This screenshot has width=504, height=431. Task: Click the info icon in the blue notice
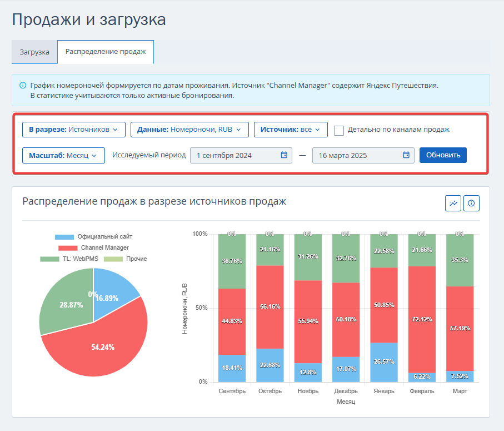point(23,86)
